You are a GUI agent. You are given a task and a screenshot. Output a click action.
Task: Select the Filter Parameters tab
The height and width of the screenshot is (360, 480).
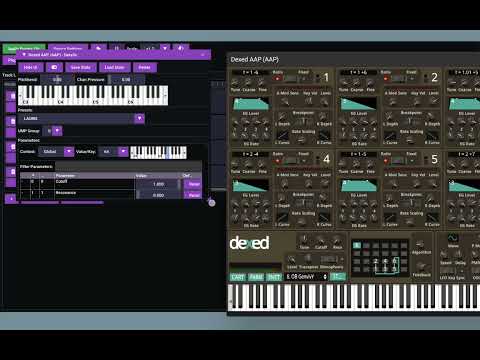pos(36,166)
